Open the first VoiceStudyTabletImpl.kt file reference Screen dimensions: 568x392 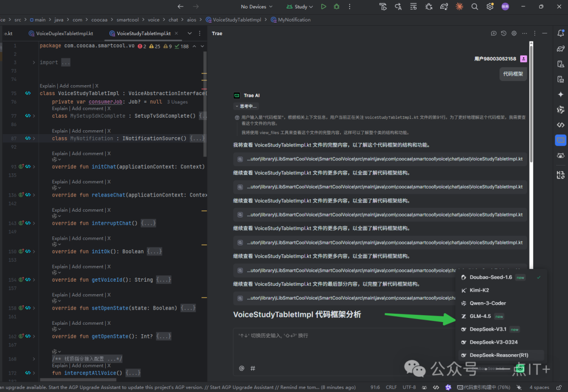coord(380,159)
